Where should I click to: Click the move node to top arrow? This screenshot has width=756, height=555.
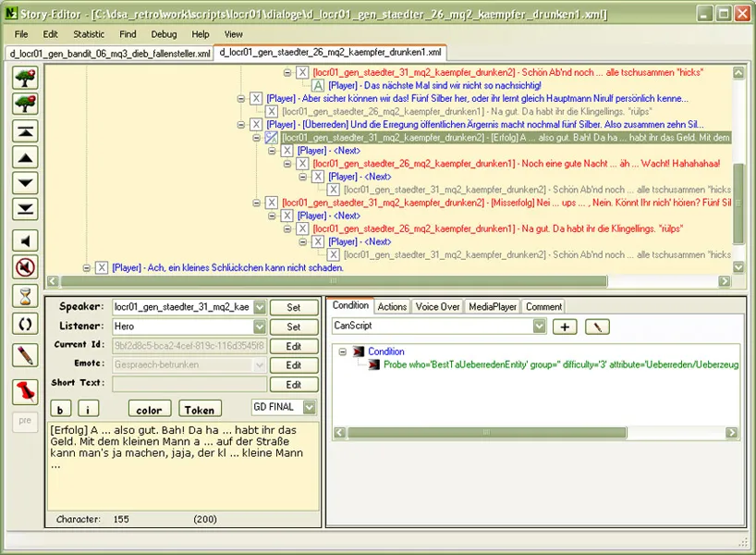point(24,130)
